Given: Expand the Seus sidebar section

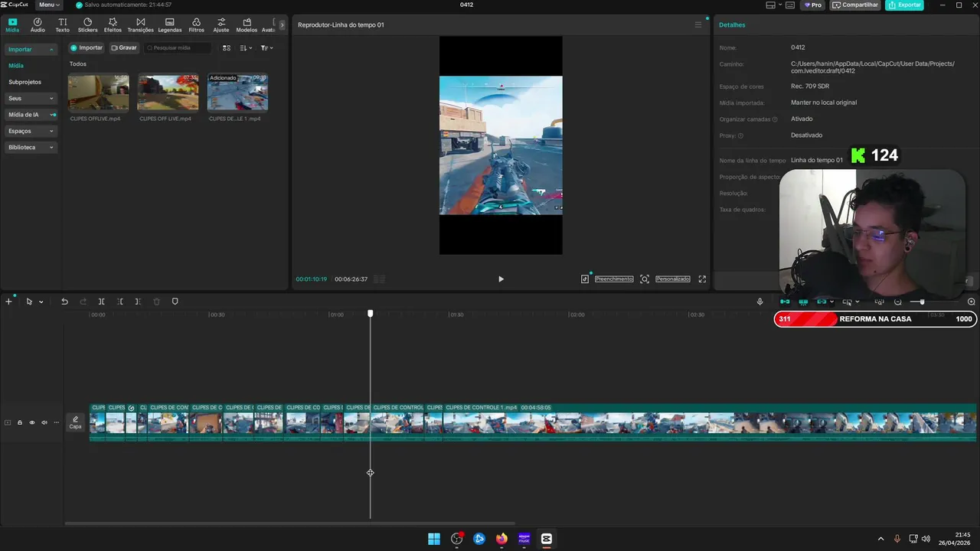Looking at the screenshot, I should click(x=31, y=98).
